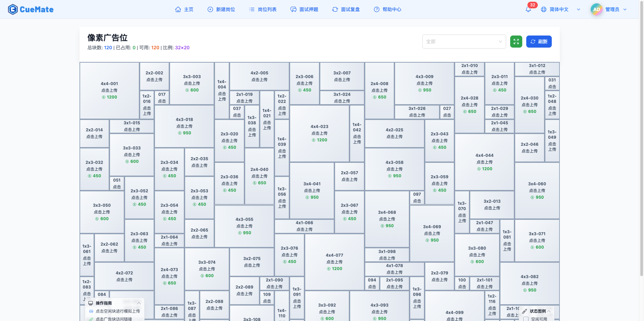The width and height of the screenshot is (644, 321).
Task: Collapse the 操作指南 panel chevron
Action: click(139, 303)
